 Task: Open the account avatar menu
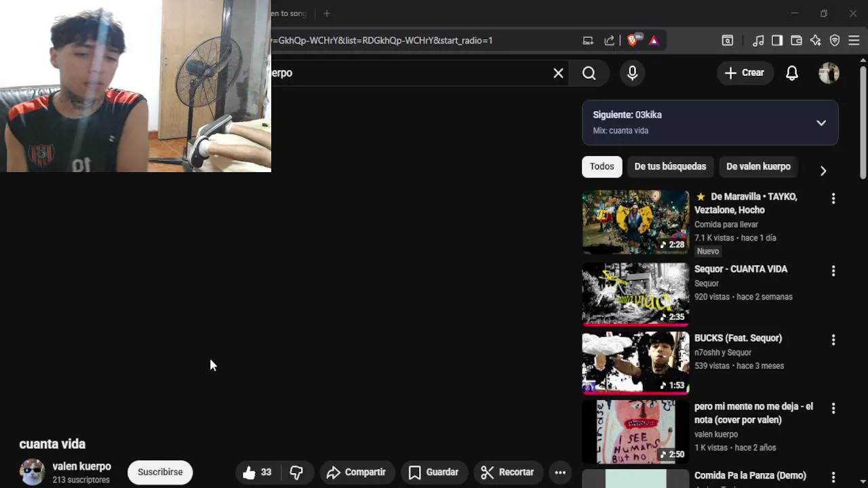(829, 73)
